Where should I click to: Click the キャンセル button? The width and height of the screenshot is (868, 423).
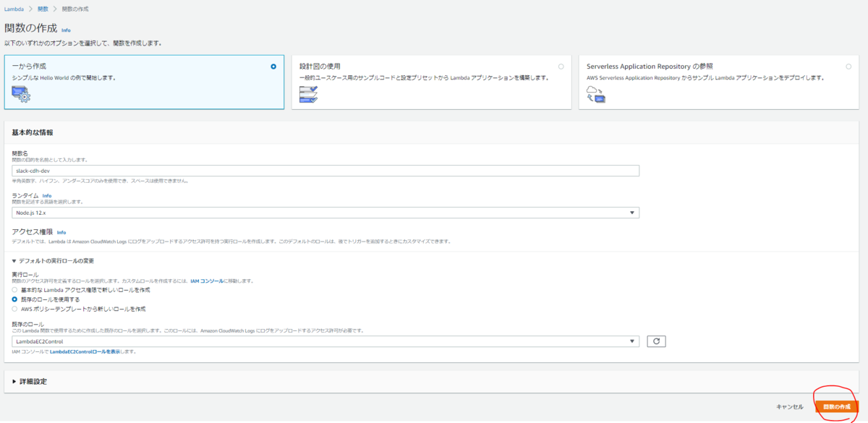point(789,406)
